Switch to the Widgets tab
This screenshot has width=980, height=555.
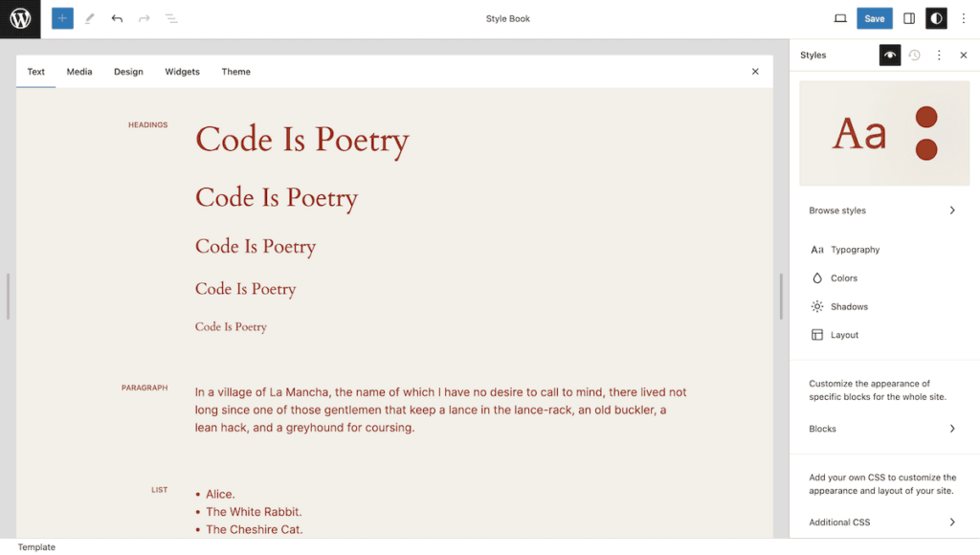[182, 72]
